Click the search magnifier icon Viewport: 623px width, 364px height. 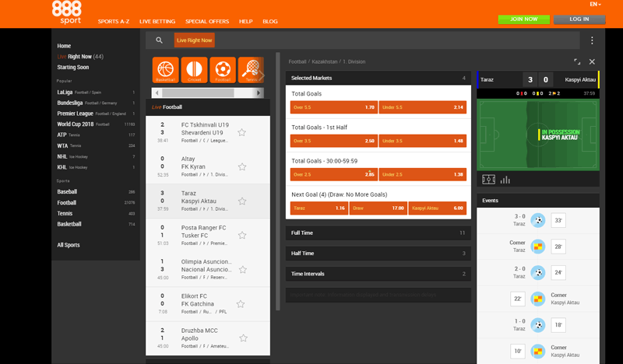pos(159,40)
